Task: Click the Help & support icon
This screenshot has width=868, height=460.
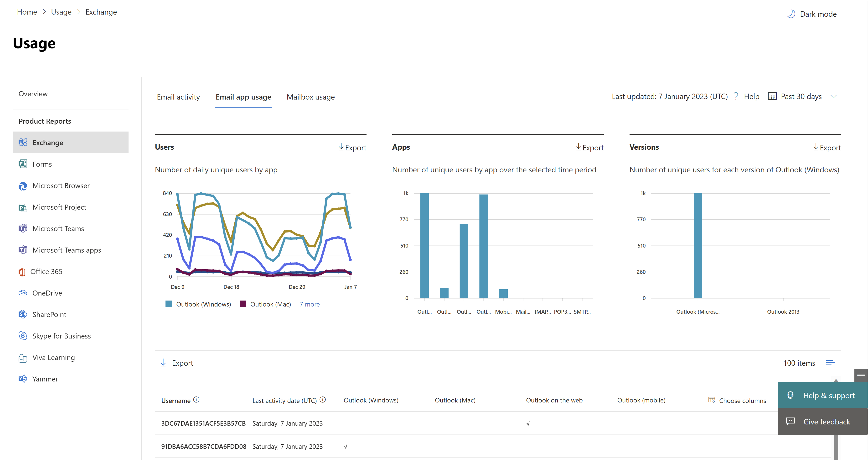Action: click(790, 395)
